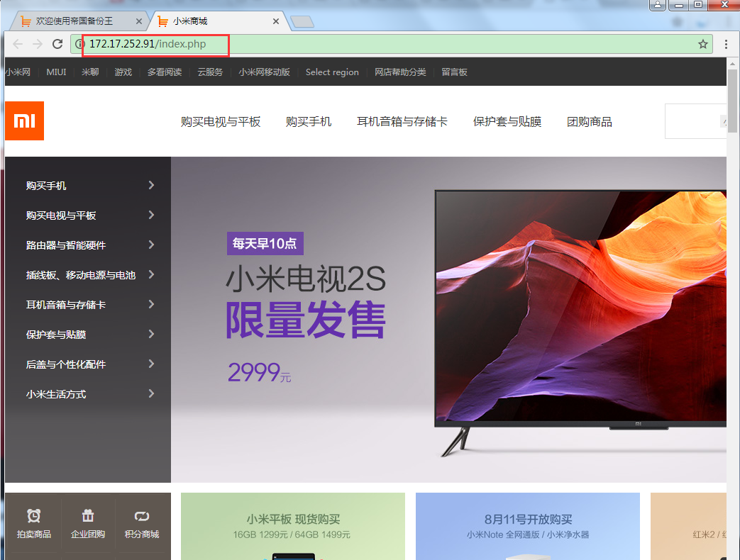The height and width of the screenshot is (560, 740).
Task: Open the 云服务 top bar link
Action: [x=210, y=72]
